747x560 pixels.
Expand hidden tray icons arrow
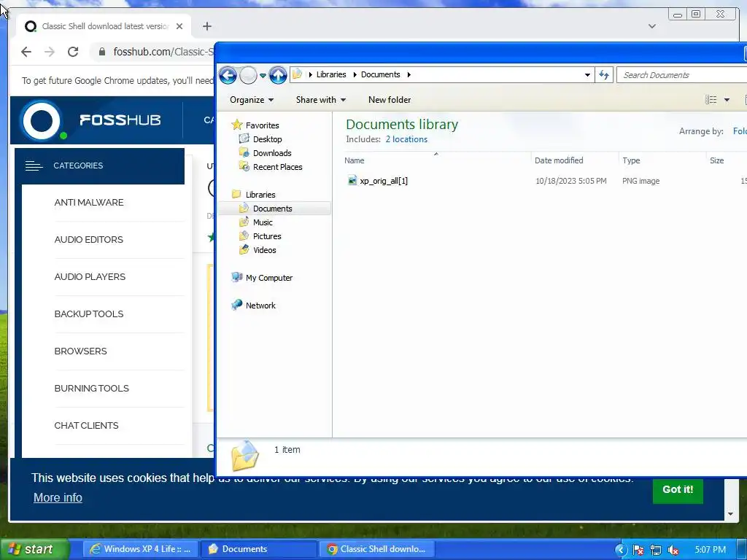(x=620, y=550)
